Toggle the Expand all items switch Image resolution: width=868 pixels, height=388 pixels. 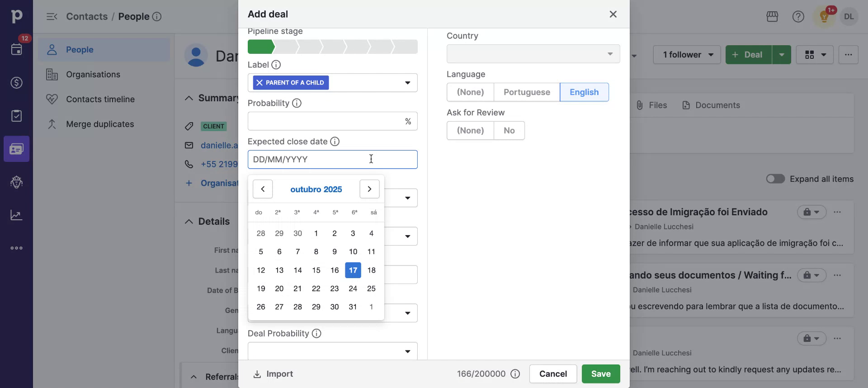(x=775, y=179)
